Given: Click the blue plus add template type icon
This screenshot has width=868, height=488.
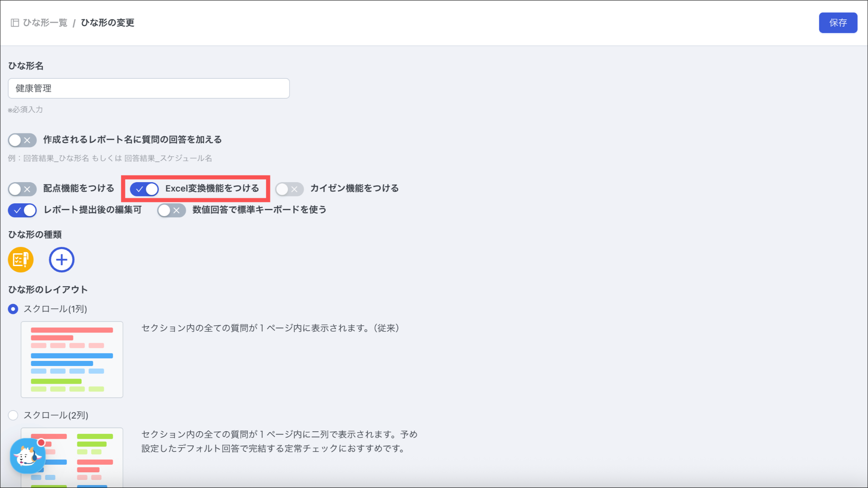Looking at the screenshot, I should coord(61,260).
